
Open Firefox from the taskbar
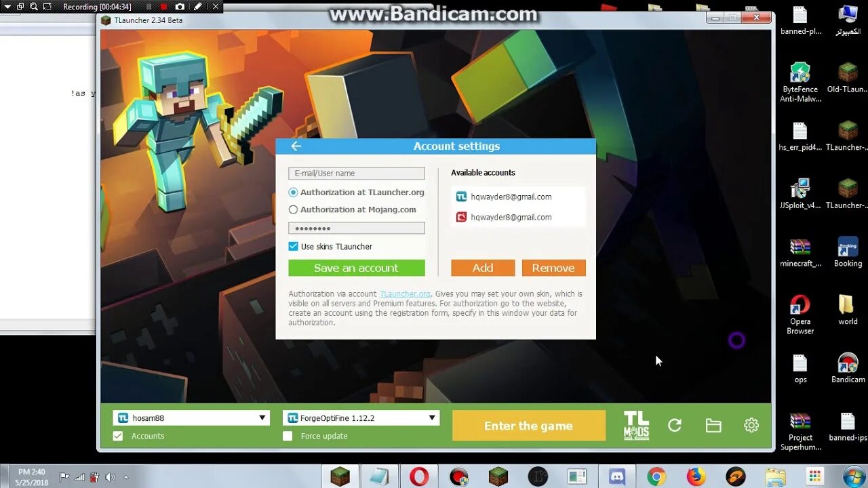click(696, 476)
